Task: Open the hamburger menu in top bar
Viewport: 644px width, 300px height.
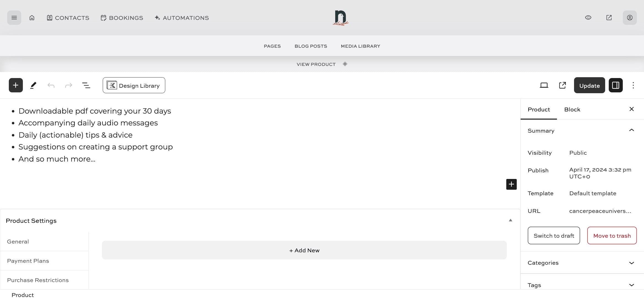Action: pyautogui.click(x=14, y=18)
